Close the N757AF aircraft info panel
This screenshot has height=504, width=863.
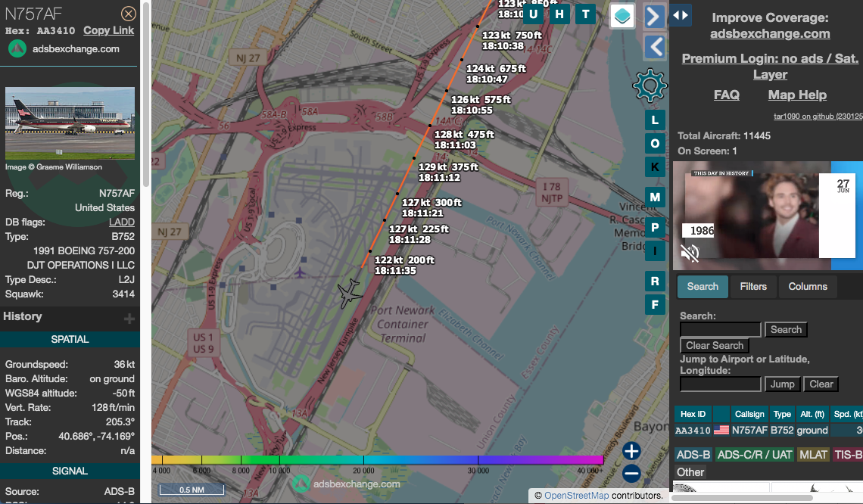[128, 13]
